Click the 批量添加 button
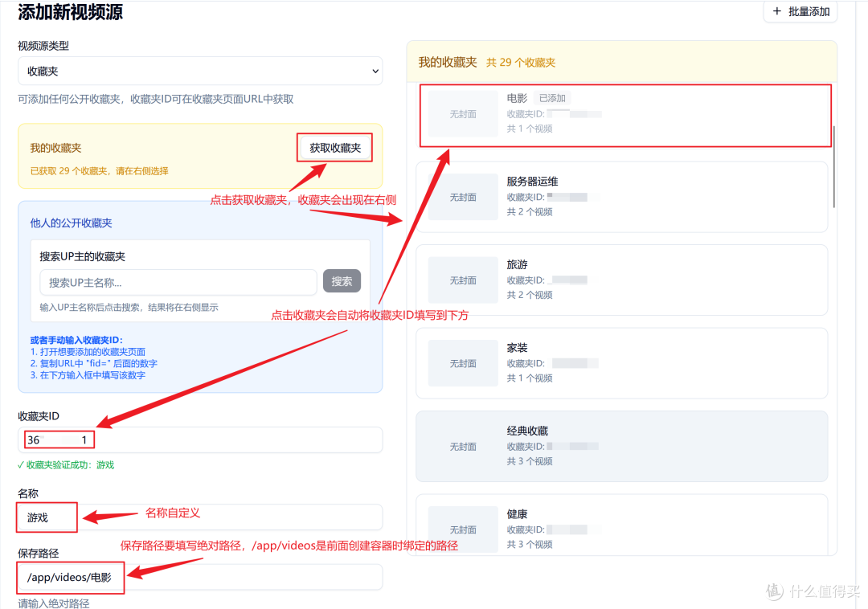Viewport: 868px width, 609px height. tap(800, 11)
